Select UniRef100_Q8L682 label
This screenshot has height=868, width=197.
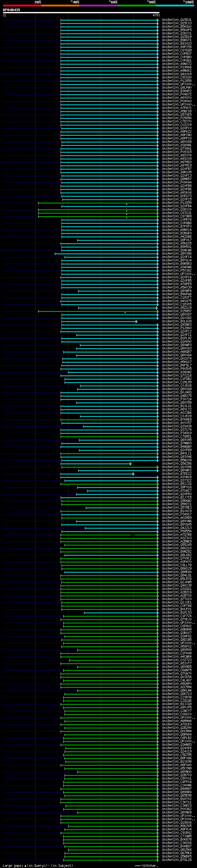tap(177, 555)
